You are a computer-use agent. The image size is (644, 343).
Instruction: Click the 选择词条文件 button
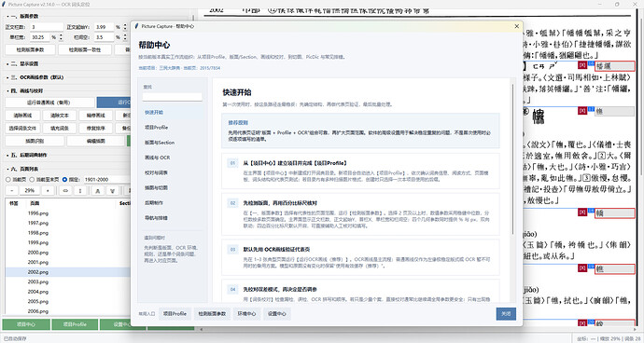[x=23, y=129]
